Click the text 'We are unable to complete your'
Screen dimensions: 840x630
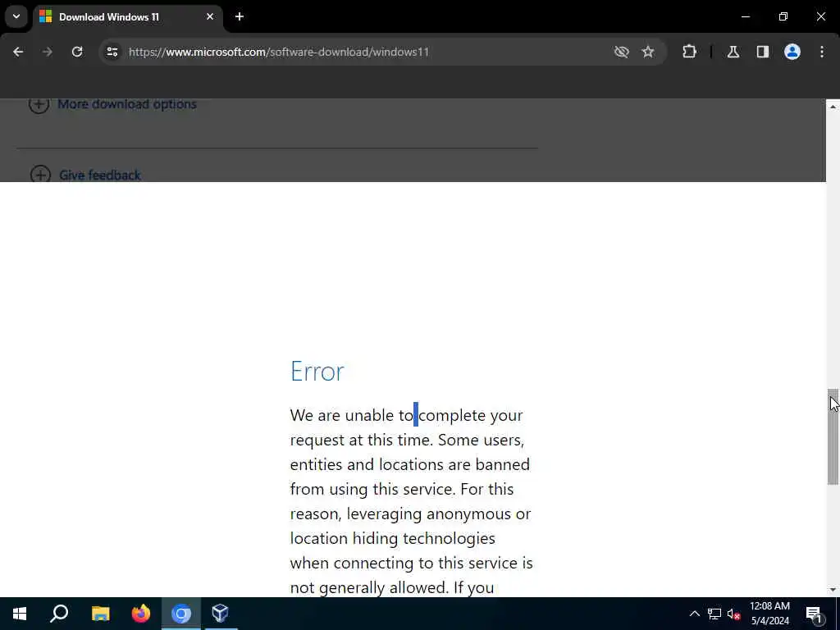[x=407, y=415]
